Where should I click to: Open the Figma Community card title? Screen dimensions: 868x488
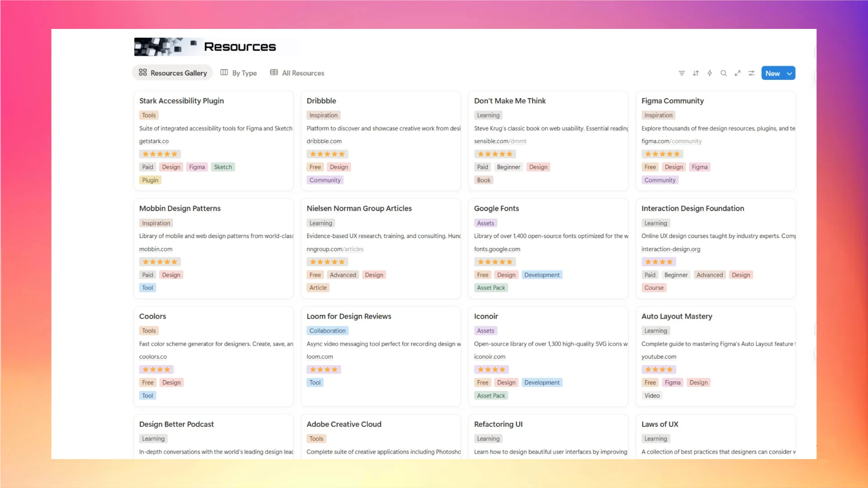(673, 101)
